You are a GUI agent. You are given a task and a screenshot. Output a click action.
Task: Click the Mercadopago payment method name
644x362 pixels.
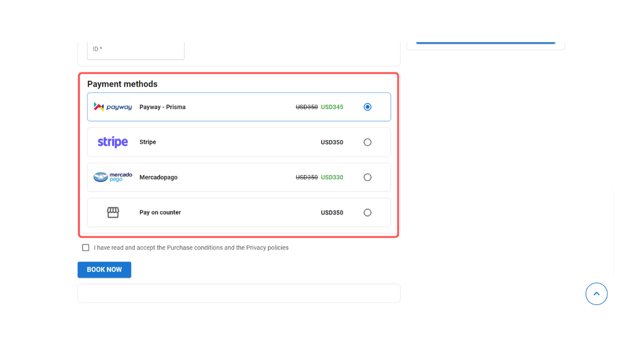click(158, 177)
